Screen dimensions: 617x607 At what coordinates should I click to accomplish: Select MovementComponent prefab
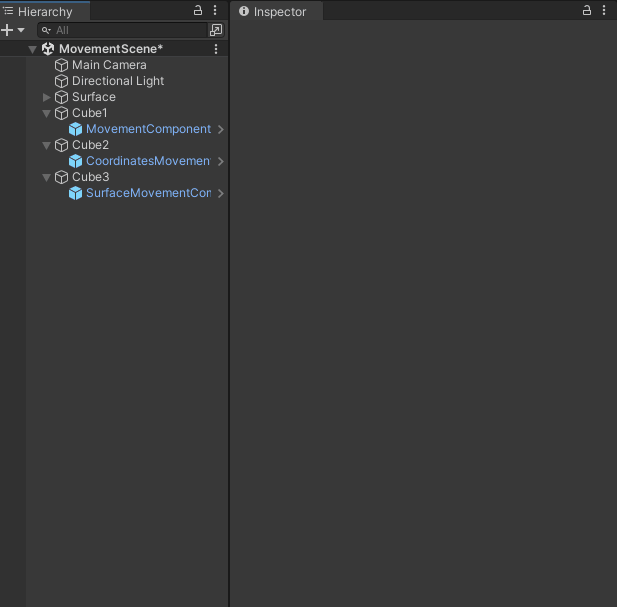click(x=148, y=129)
